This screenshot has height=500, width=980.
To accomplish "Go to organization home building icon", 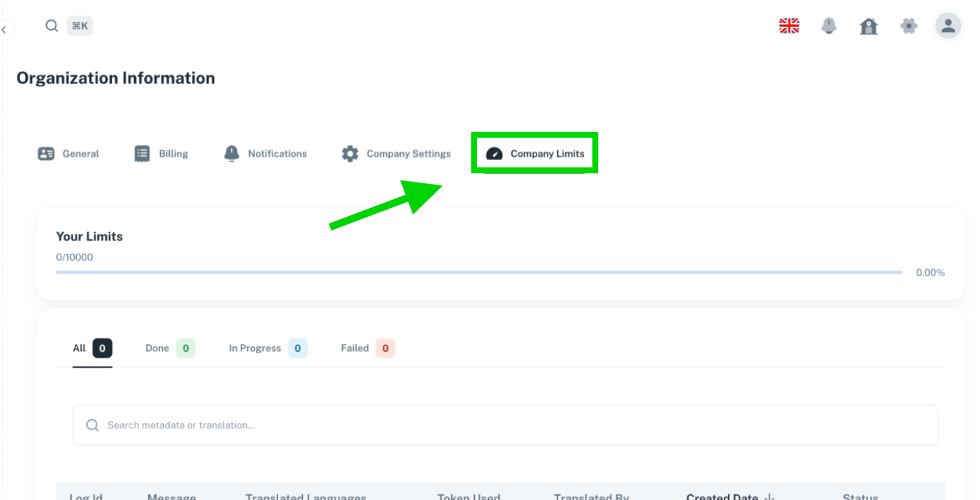I will pyautogui.click(x=869, y=26).
